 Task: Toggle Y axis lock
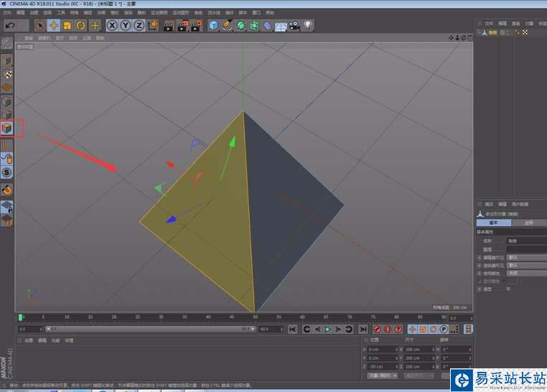pos(126,25)
